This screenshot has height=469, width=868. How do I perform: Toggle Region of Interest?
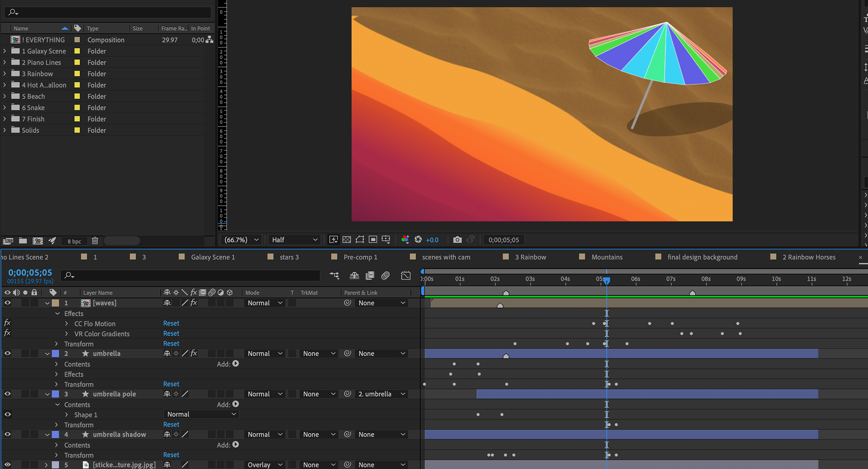click(373, 239)
